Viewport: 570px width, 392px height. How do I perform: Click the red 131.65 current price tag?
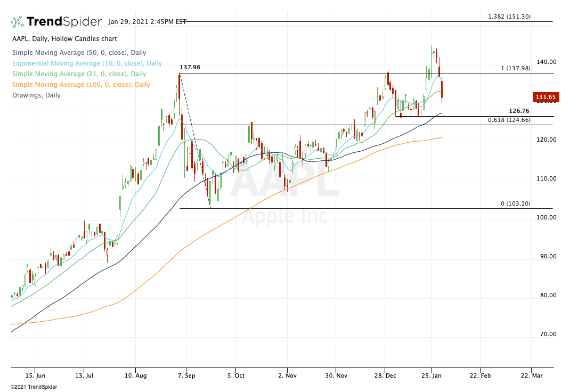coord(545,97)
